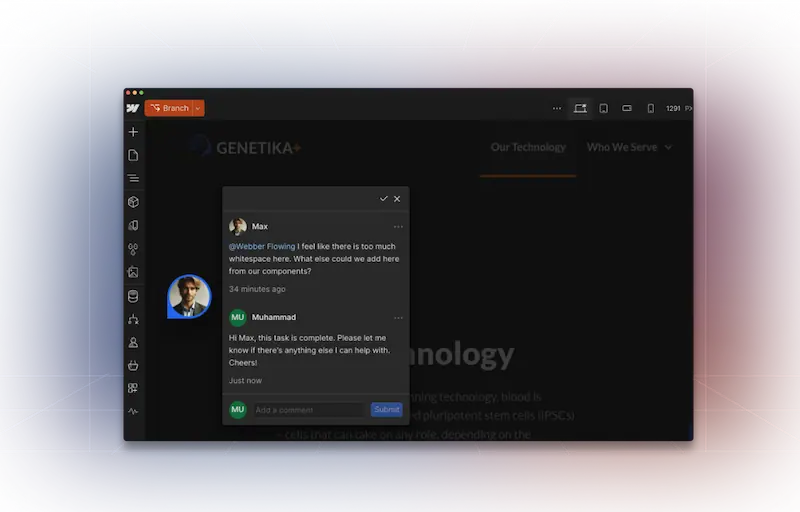This screenshot has height=512, width=800.
Task: Open options menu on Muhammad's comment
Action: click(x=398, y=318)
